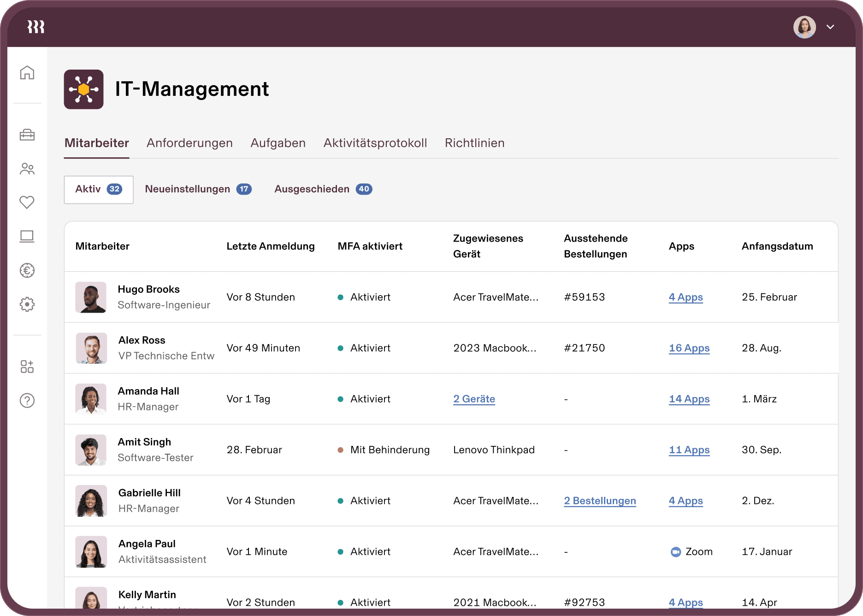863x616 pixels.
Task: Click the euro finance icon
Action: [x=27, y=270]
